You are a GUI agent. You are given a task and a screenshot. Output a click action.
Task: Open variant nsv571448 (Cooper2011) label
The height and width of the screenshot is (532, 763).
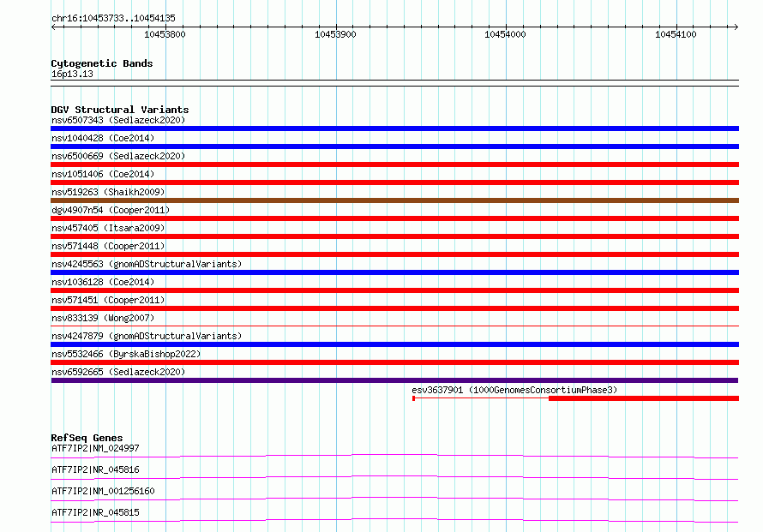[108, 246]
